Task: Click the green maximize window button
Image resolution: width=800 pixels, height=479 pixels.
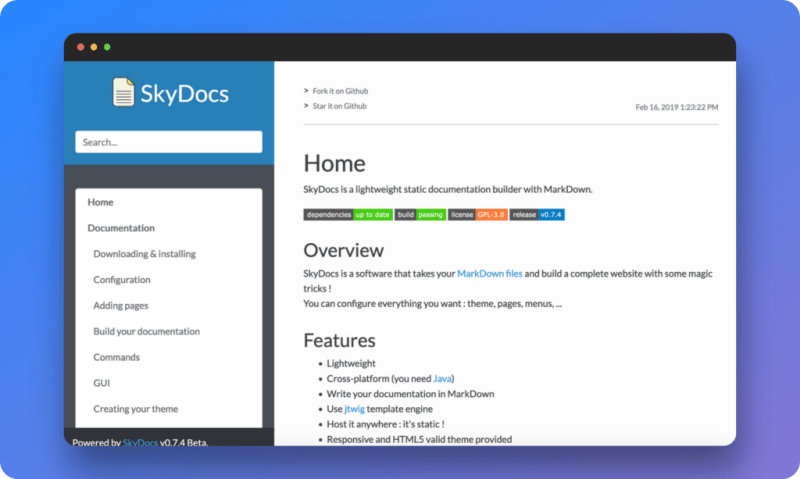Action: (x=107, y=47)
